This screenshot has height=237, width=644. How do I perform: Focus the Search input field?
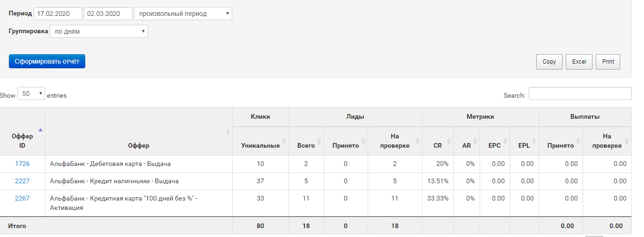[x=580, y=93]
